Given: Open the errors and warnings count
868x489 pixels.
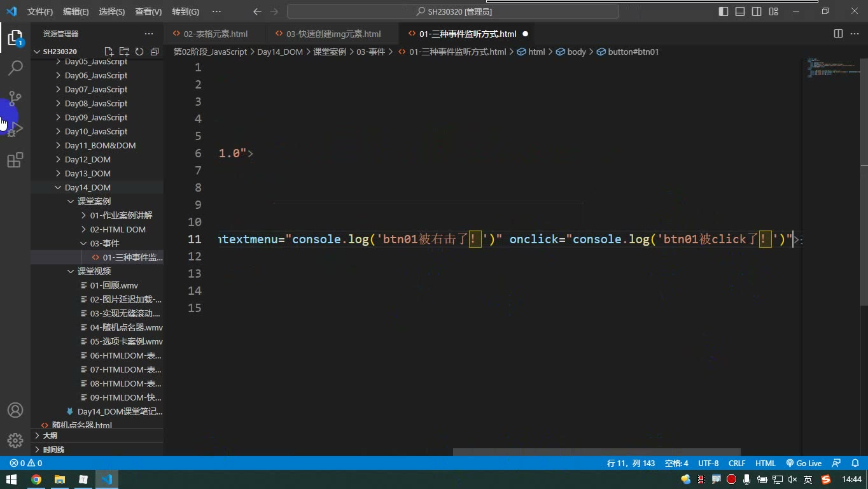Looking at the screenshot, I should pos(26,464).
